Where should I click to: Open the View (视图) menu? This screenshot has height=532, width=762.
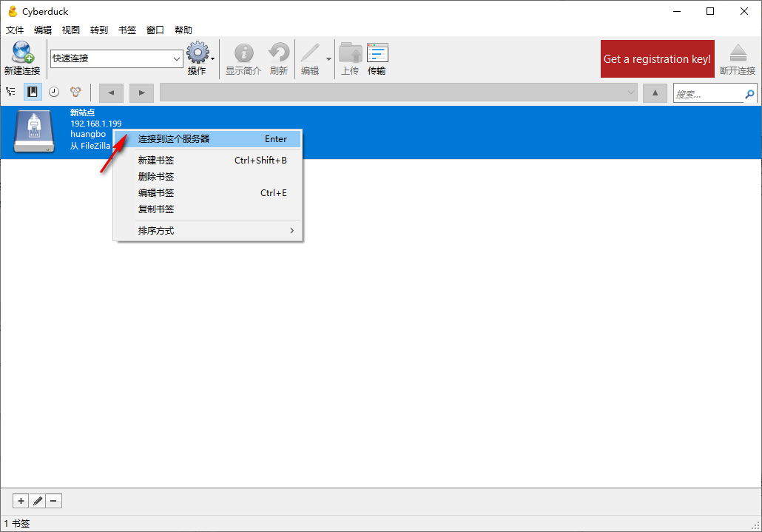(71, 30)
